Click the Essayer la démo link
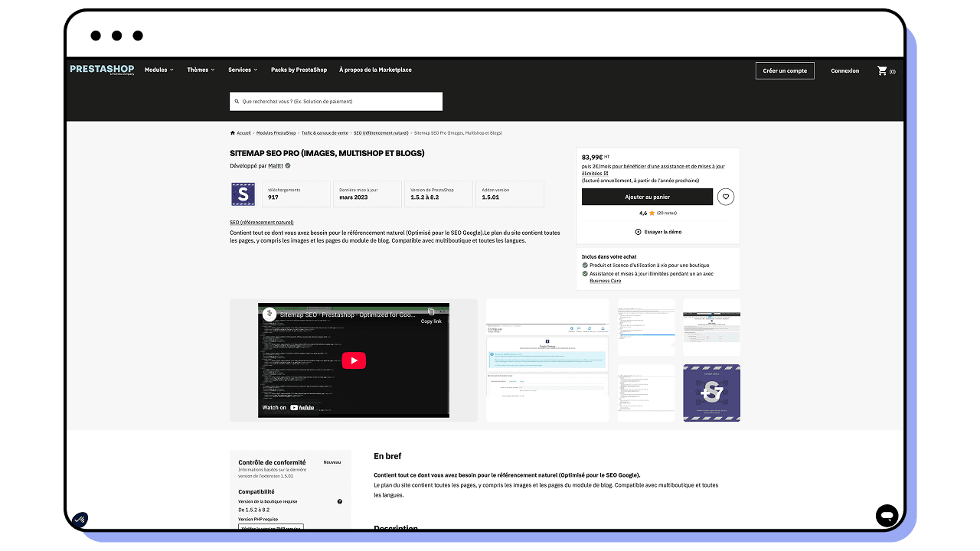 (x=658, y=232)
